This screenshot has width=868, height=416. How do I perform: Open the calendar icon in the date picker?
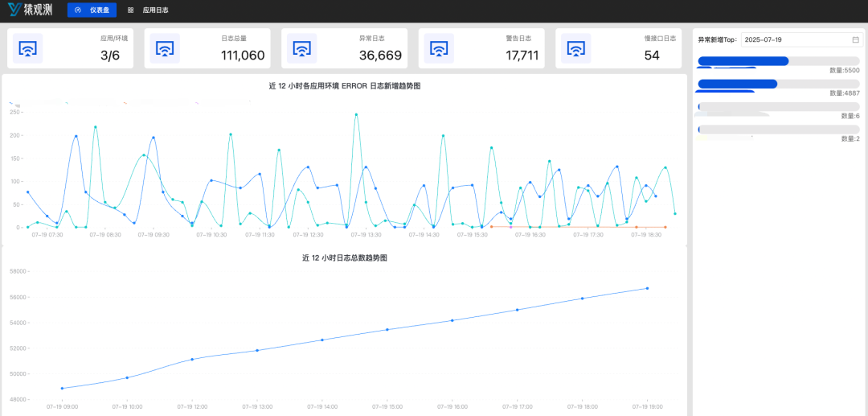855,40
